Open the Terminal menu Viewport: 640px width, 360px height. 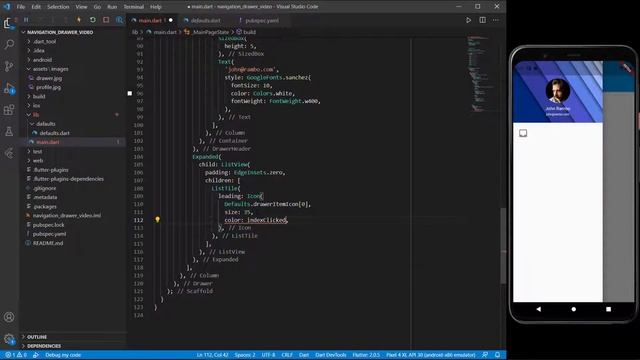[133, 7]
